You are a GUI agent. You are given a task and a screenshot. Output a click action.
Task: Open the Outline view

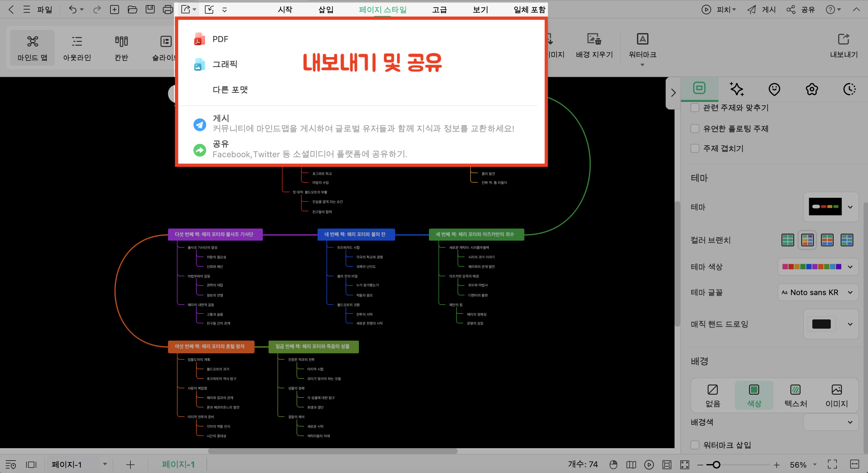(x=77, y=42)
